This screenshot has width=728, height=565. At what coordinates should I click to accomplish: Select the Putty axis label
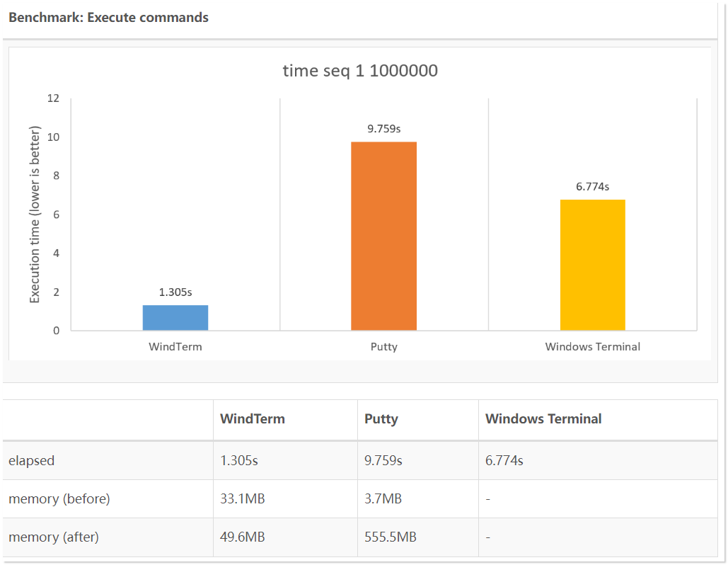point(383,347)
